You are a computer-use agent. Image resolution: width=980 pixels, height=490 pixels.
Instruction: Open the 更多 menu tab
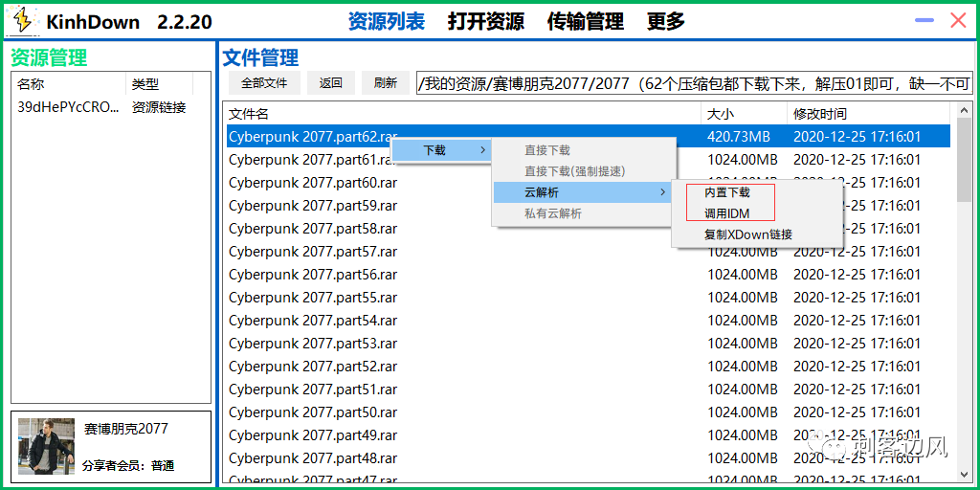(666, 21)
